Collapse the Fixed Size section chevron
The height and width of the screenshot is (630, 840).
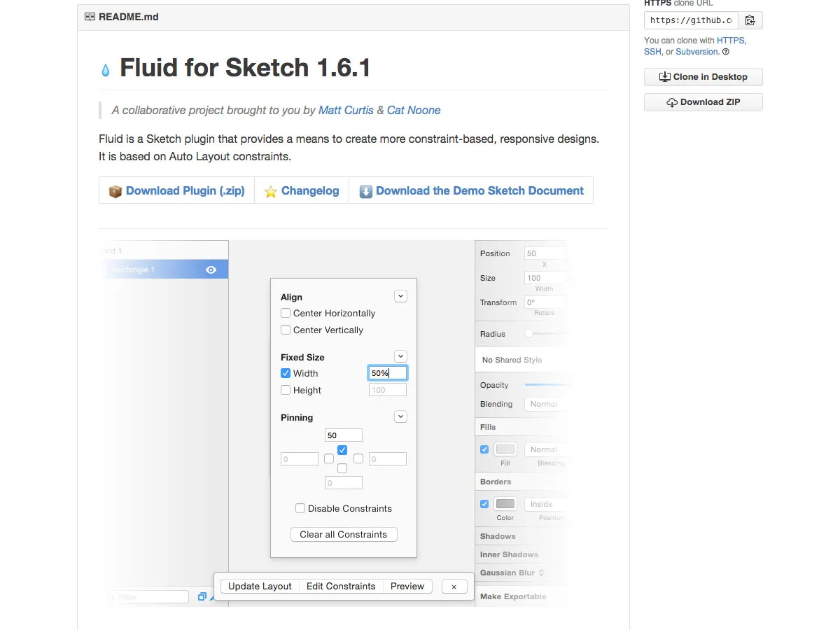(x=400, y=356)
